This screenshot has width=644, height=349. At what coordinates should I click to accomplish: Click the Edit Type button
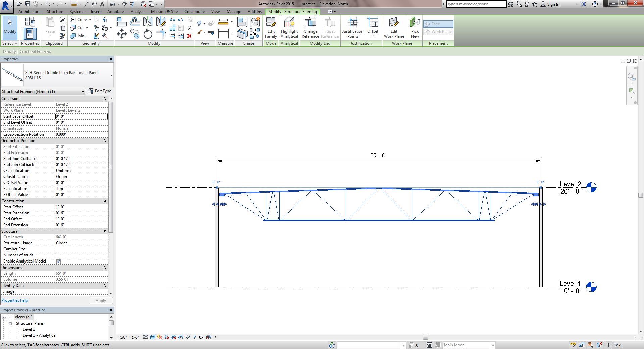pos(100,91)
